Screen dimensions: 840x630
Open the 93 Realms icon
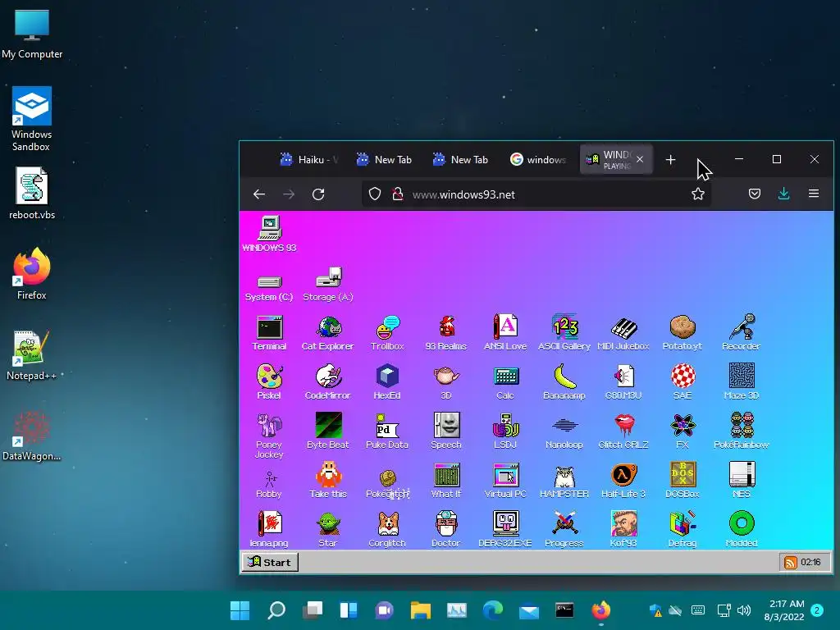tap(445, 333)
